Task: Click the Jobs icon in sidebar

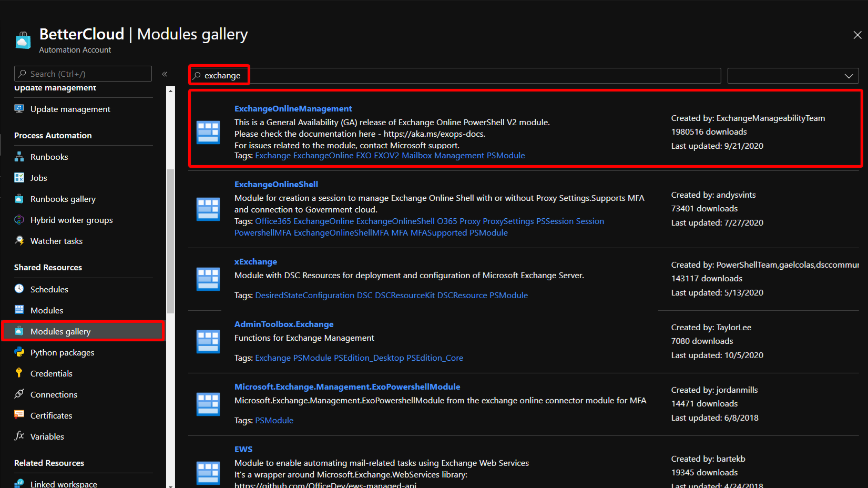Action: pos(19,178)
